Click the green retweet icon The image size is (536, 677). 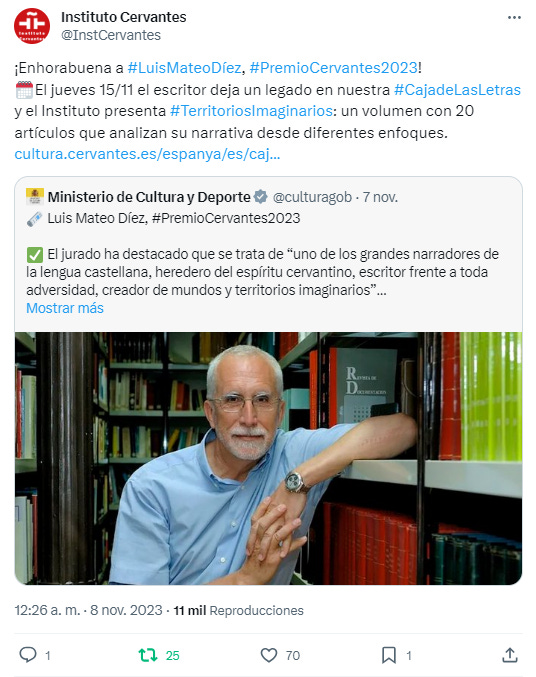click(148, 655)
